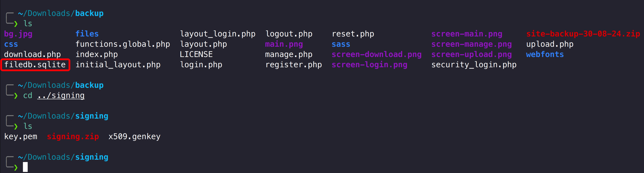Click the files directory name
Screen dimensions: 644x173
click(x=87, y=34)
